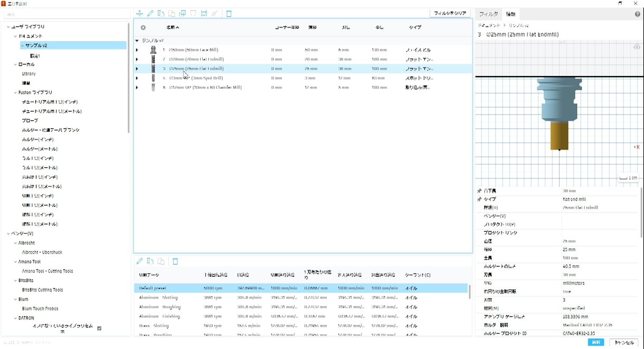Click the 3mm Spot Drill tool thumbnail icon
Viewport: 644px width, 349px height.
pyautogui.click(x=153, y=78)
